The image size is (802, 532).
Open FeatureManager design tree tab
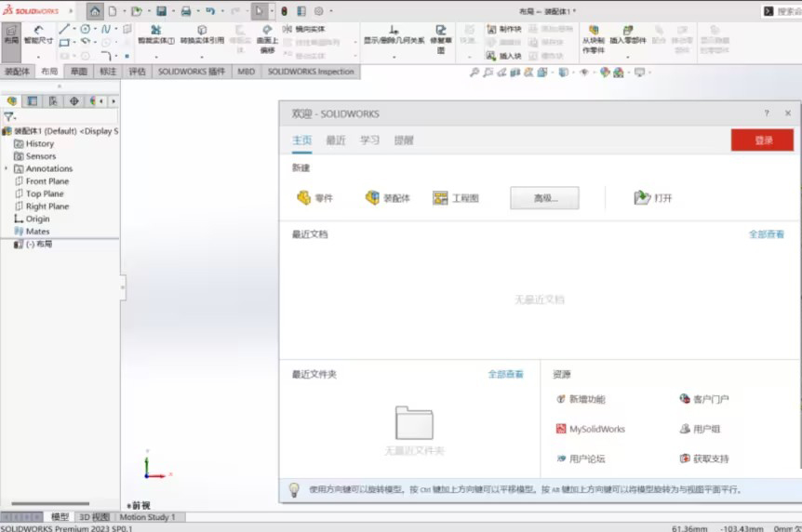[12, 101]
